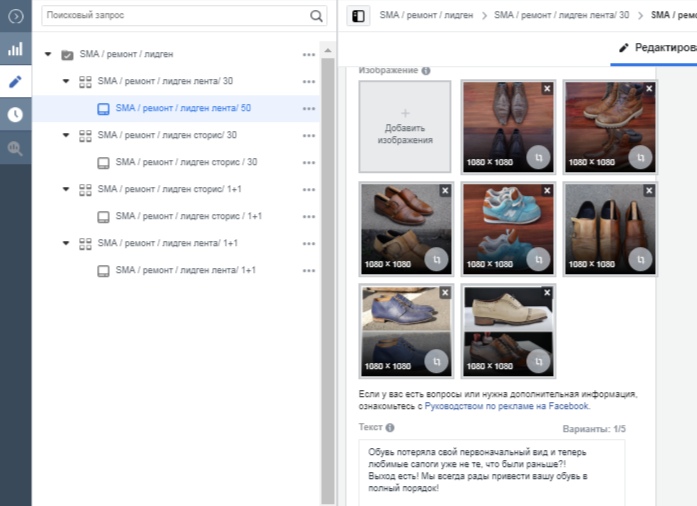This screenshot has height=506, width=697.
Task: Click info icon next to Изображение label
Action: (x=426, y=71)
